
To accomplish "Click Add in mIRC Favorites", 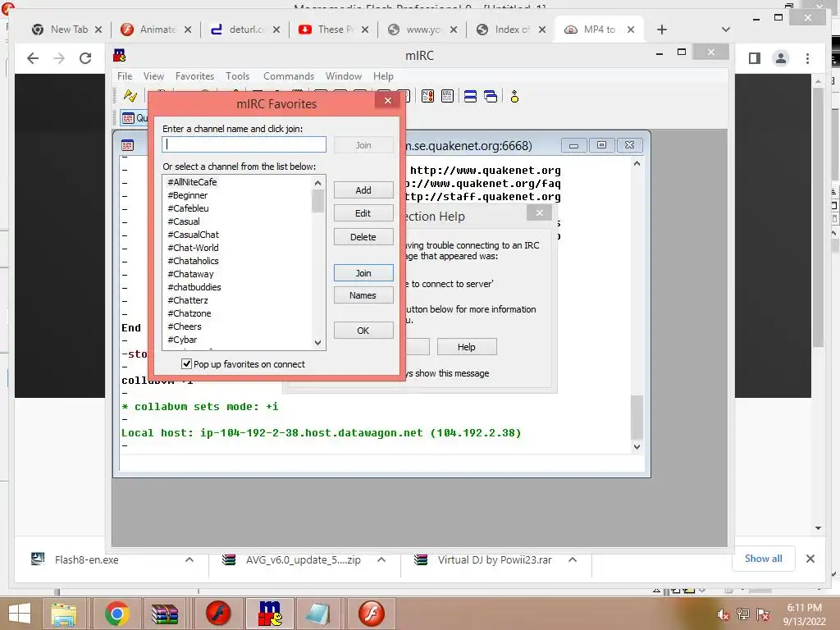I will [x=363, y=190].
